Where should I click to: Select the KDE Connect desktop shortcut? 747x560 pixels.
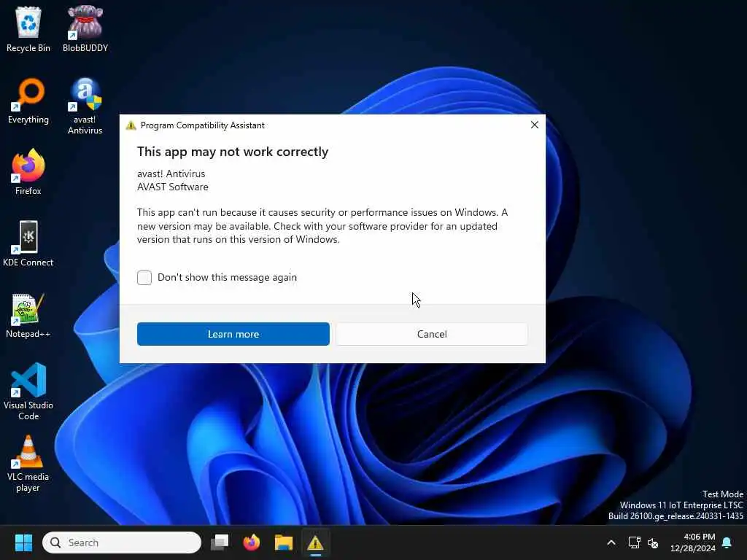[28, 244]
